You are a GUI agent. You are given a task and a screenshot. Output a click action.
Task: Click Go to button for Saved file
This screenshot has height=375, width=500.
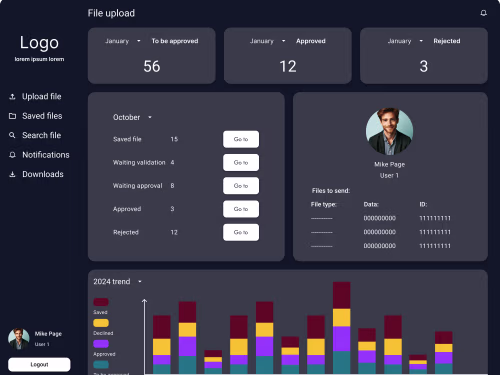[x=241, y=139]
